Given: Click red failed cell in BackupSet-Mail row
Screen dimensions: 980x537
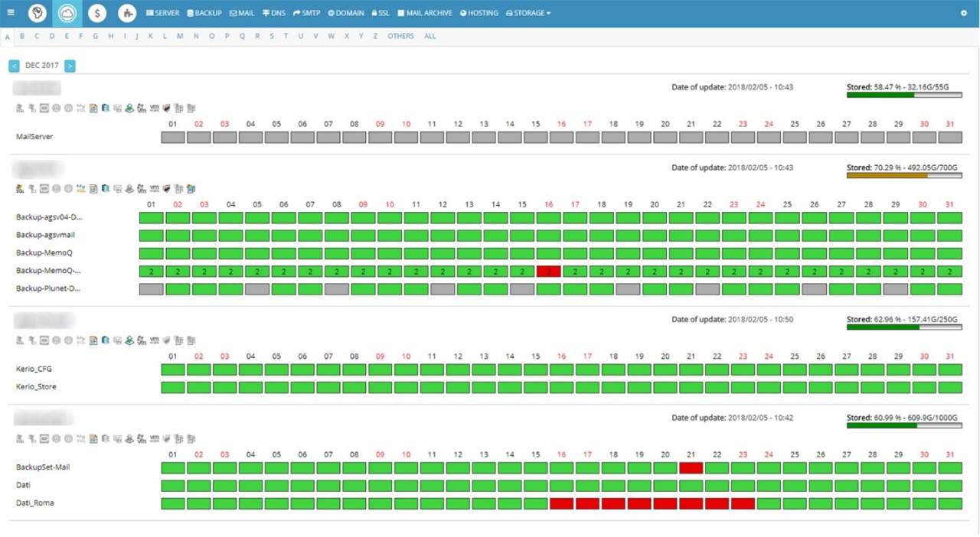Looking at the screenshot, I should click(691, 467).
